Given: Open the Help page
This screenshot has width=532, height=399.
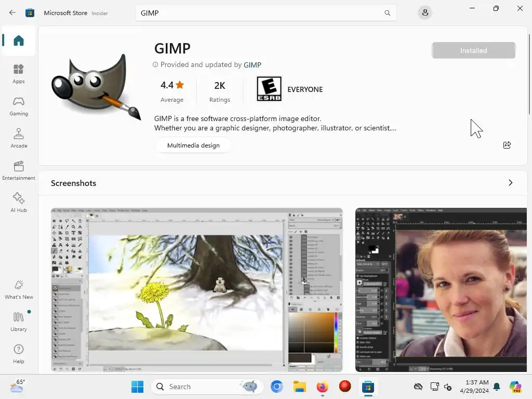Looking at the screenshot, I should pos(19,354).
